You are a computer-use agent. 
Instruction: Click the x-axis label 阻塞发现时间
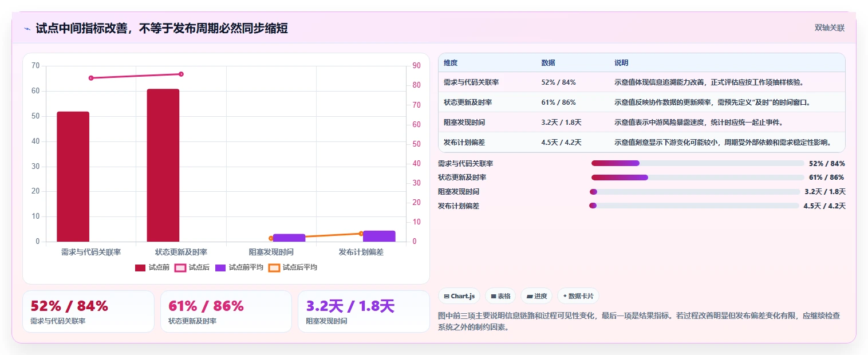click(x=271, y=252)
